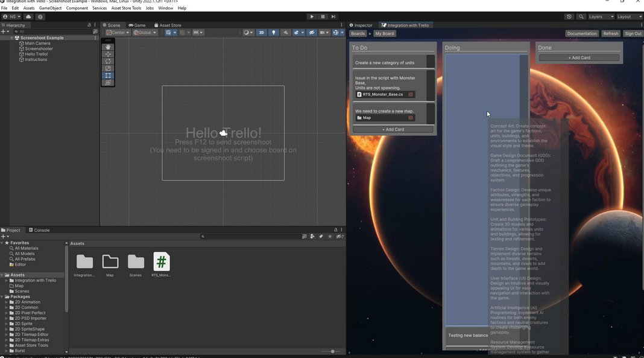Viewport: 644px width, 358px height.
Task: Toggle scene gizmos visibility
Action: pos(335,33)
